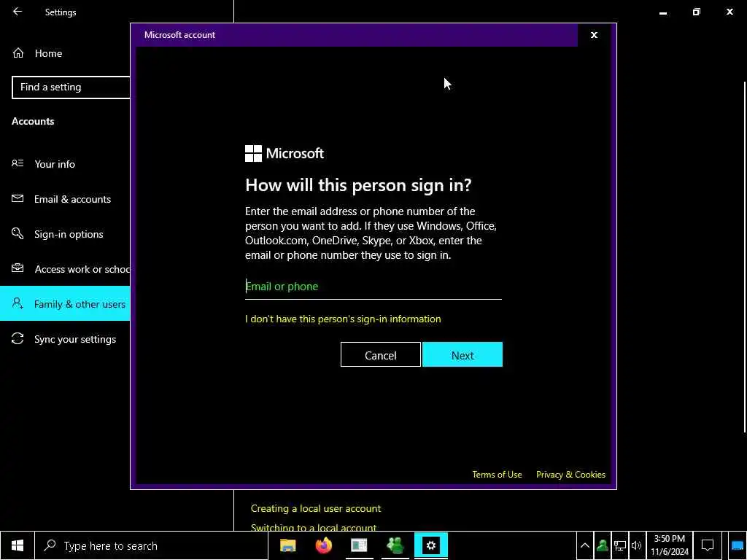The width and height of the screenshot is (747, 560).
Task: Open the Windows Start menu
Action: (18, 545)
